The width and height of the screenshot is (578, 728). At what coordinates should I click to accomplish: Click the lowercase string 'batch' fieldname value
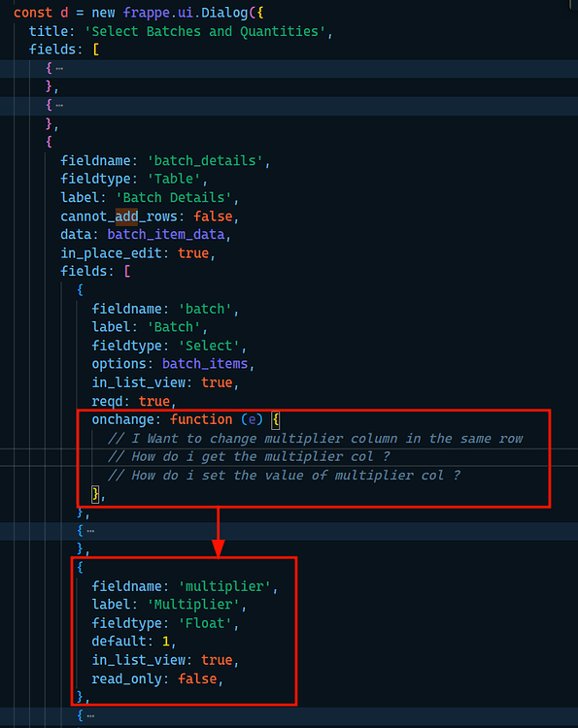(205, 309)
